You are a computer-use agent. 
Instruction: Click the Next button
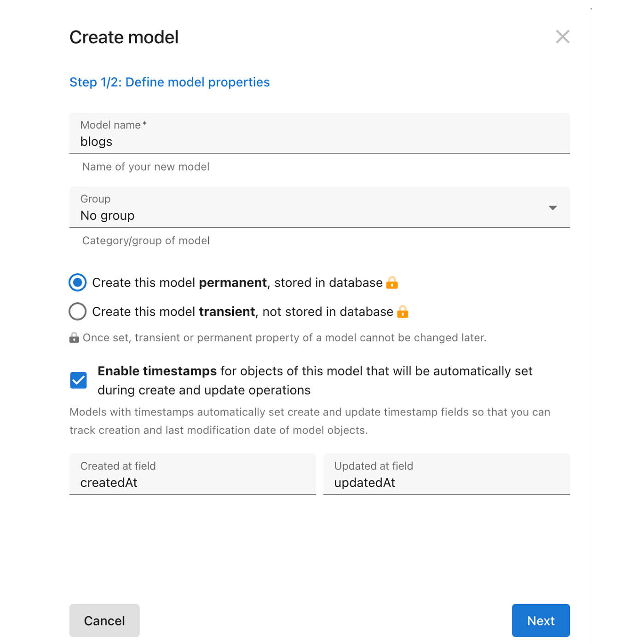click(540, 621)
